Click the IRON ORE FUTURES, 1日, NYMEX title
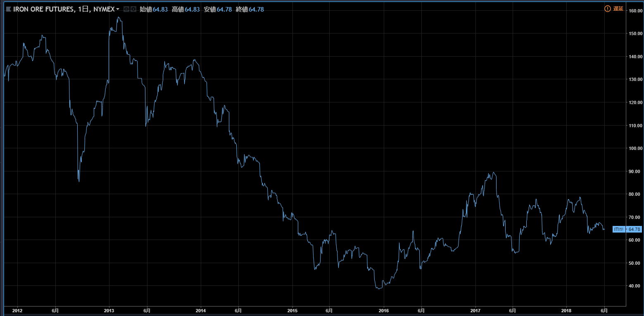 tap(64, 9)
